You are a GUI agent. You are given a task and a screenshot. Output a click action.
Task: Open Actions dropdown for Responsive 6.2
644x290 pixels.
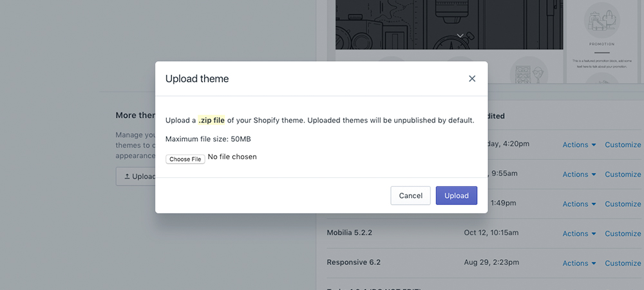click(x=579, y=263)
